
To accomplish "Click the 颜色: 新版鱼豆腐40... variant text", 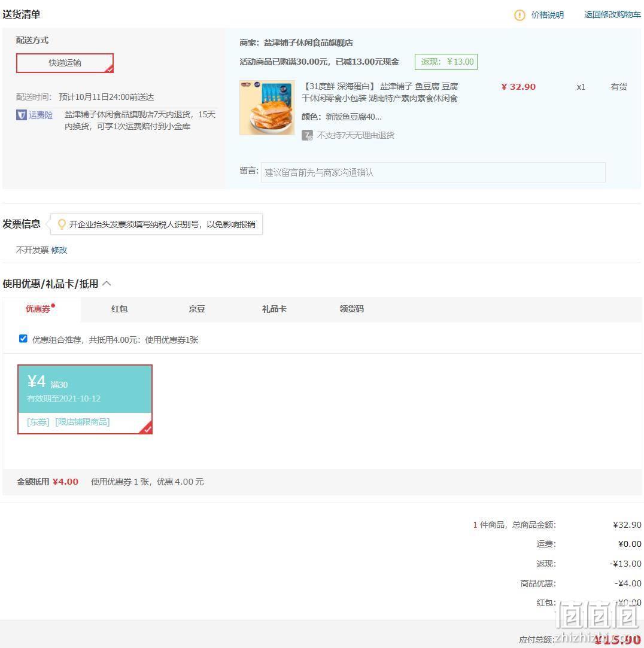I will point(341,117).
